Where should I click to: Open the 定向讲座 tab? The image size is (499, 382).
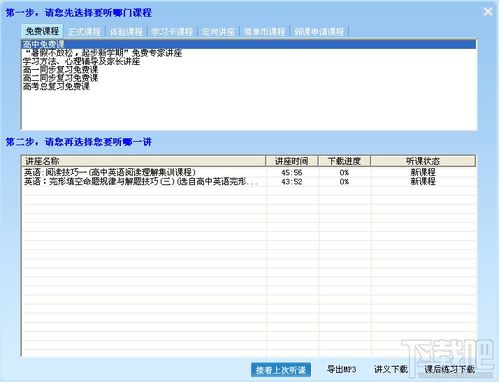[219, 32]
